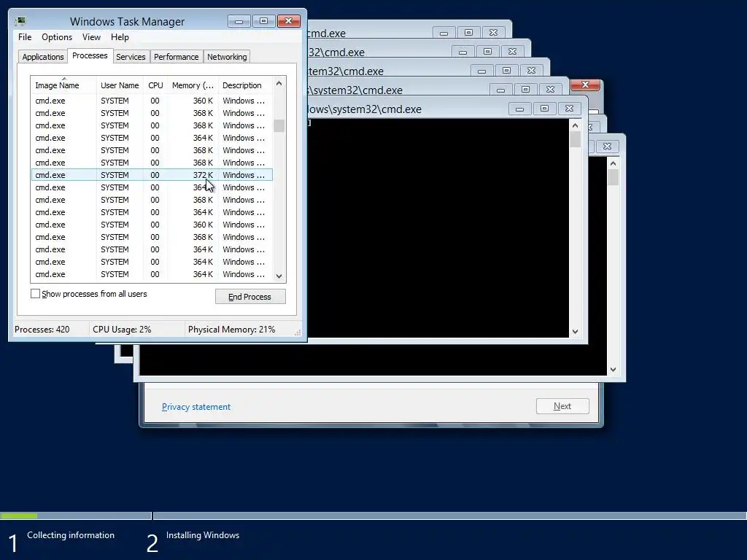
Task: Open the Options menu
Action: tap(57, 37)
